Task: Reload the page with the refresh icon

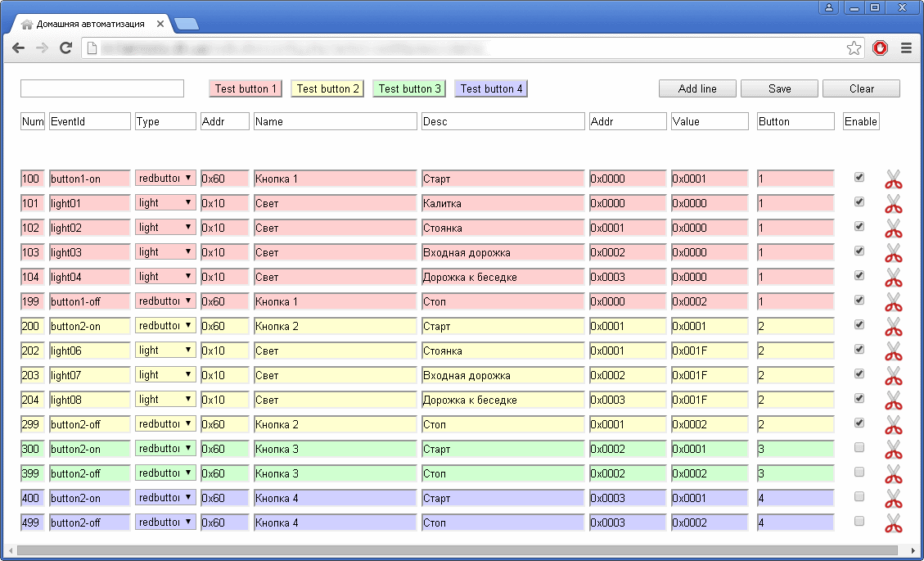Action: [66, 48]
